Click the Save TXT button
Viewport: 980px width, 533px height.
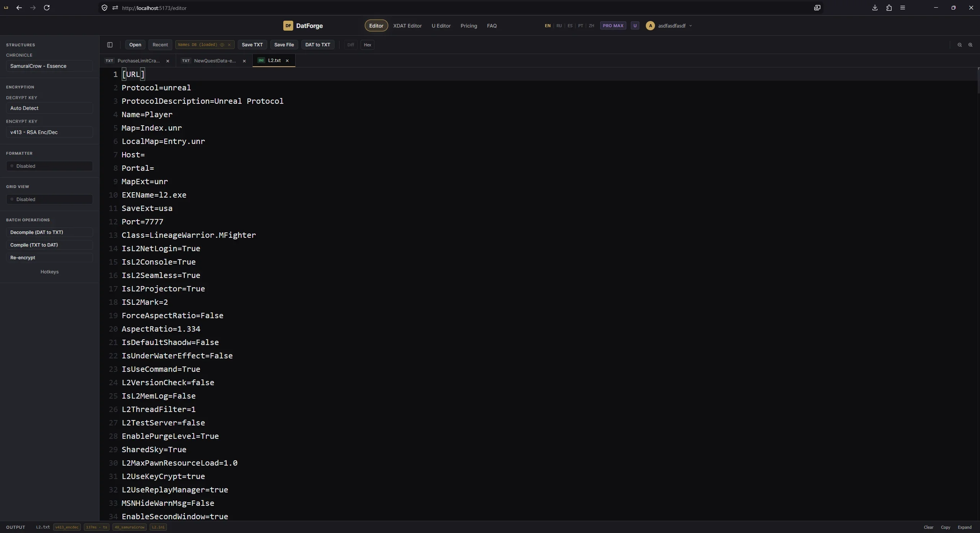(252, 45)
